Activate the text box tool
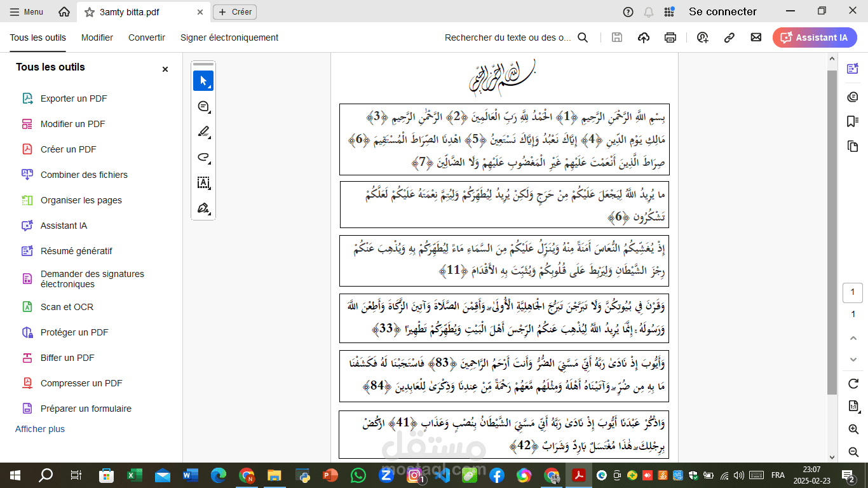The image size is (868, 488). pos(203,183)
